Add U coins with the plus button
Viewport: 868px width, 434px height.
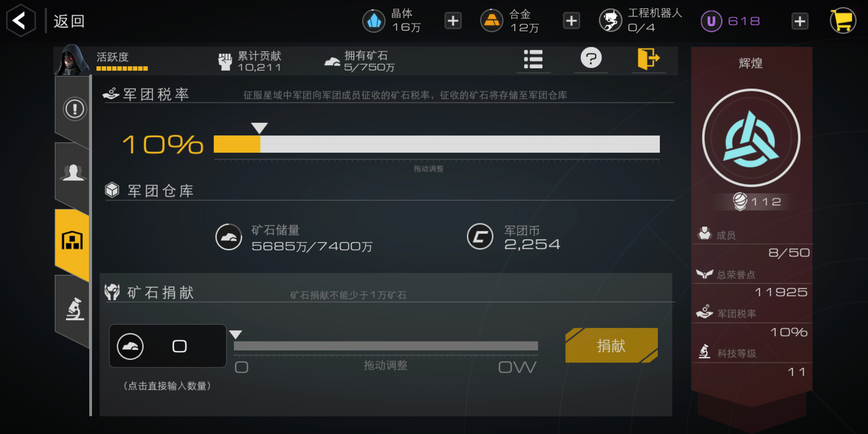click(x=800, y=21)
